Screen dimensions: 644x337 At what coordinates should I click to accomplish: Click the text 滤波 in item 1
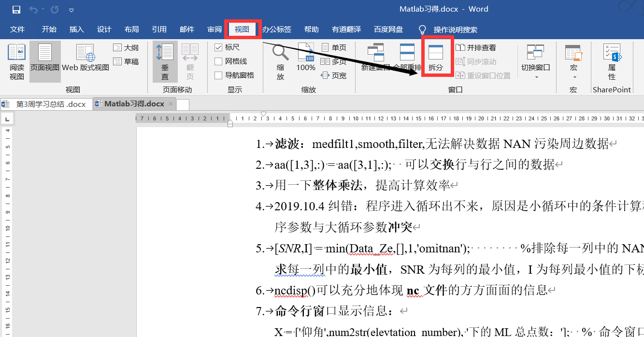[x=287, y=144]
